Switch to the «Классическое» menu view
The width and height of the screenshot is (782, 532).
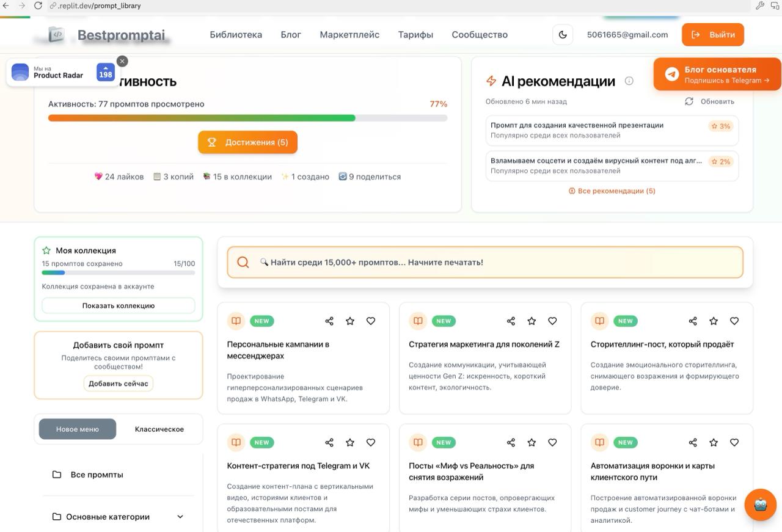pyautogui.click(x=159, y=429)
